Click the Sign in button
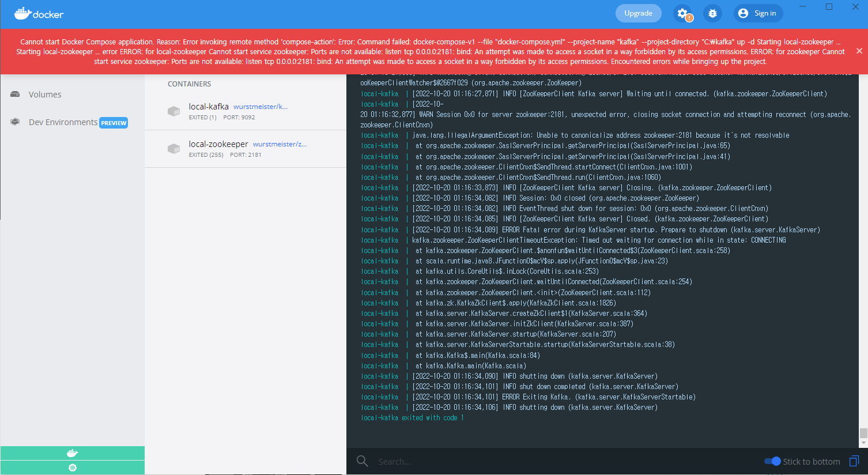This screenshot has height=475, width=868. [x=758, y=13]
